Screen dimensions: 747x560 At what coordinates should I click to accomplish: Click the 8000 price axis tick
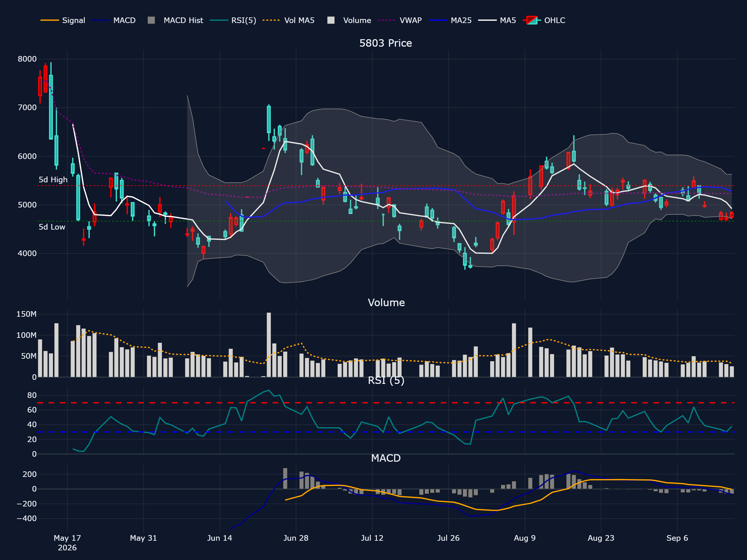27,59
